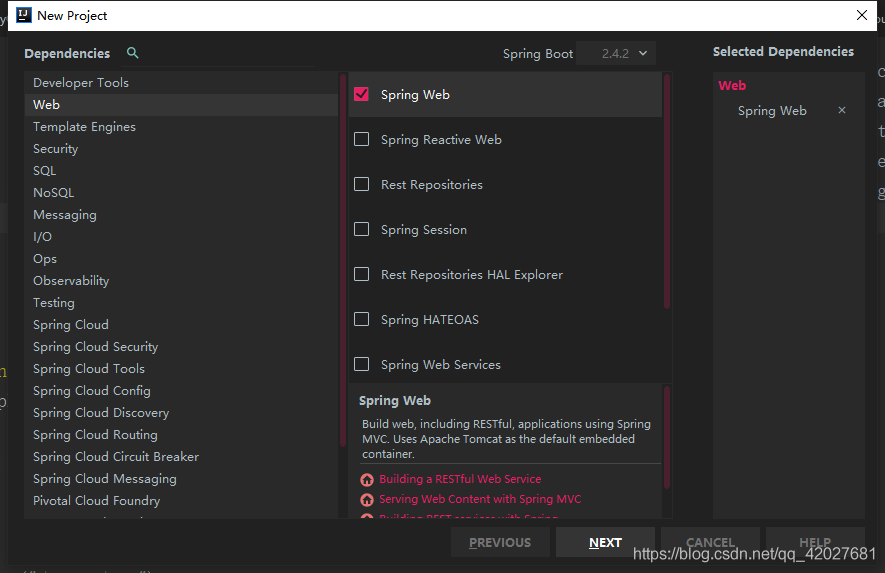Image resolution: width=885 pixels, height=573 pixels.
Task: Select Pivotal Cloud Foundry category
Action: pos(181,501)
